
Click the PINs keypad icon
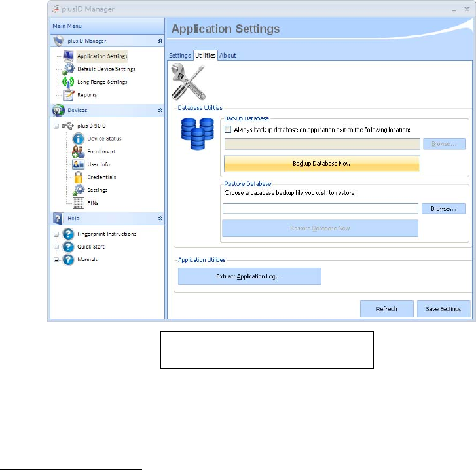point(79,203)
